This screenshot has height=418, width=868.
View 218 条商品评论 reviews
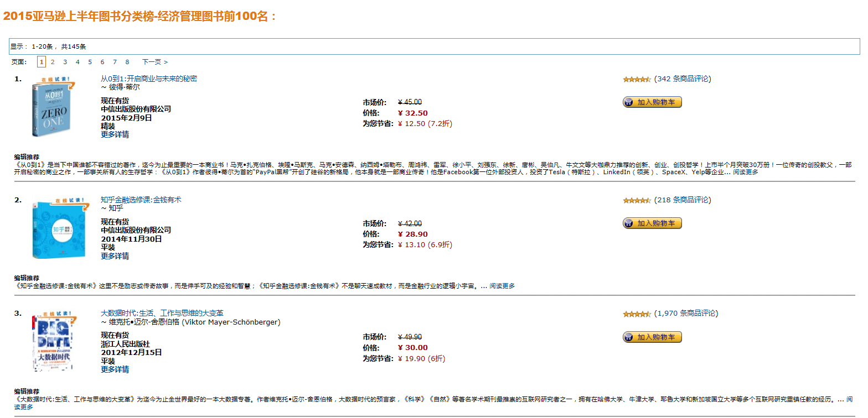[x=683, y=200]
